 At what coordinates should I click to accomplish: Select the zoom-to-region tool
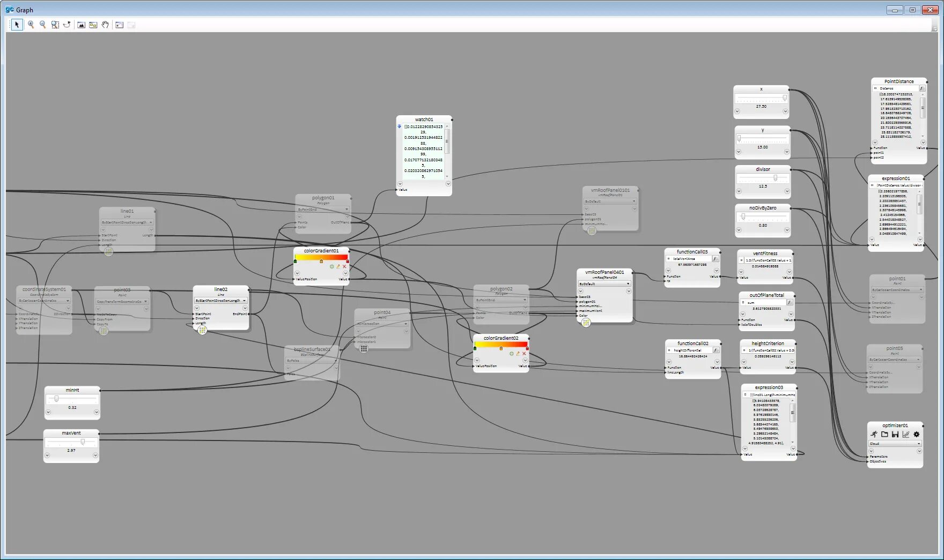pyautogui.click(x=55, y=25)
